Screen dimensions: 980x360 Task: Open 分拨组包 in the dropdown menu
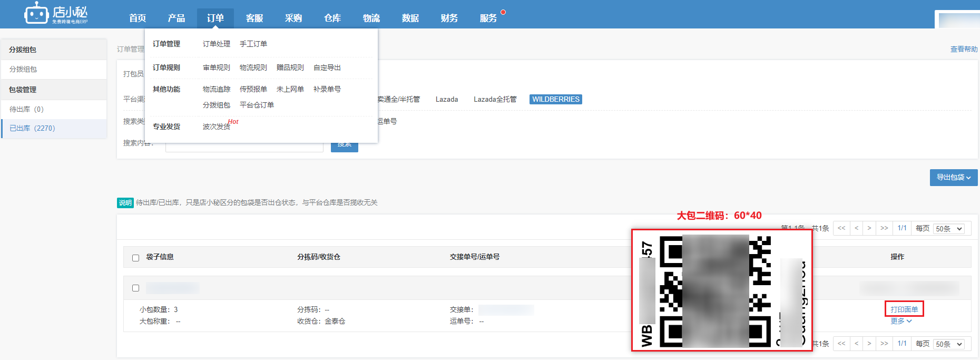click(x=217, y=105)
